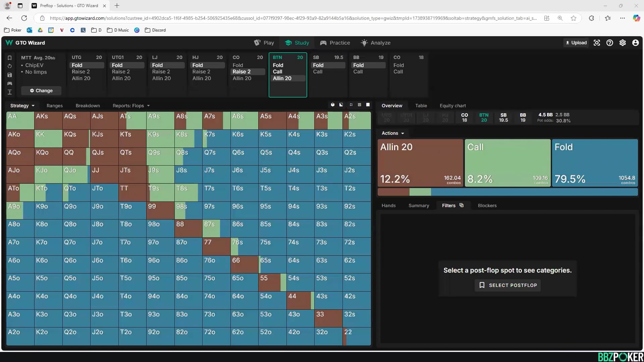Click the bookmark icon in left sidebar
Viewport: 644px width, 362px height.
click(10, 58)
